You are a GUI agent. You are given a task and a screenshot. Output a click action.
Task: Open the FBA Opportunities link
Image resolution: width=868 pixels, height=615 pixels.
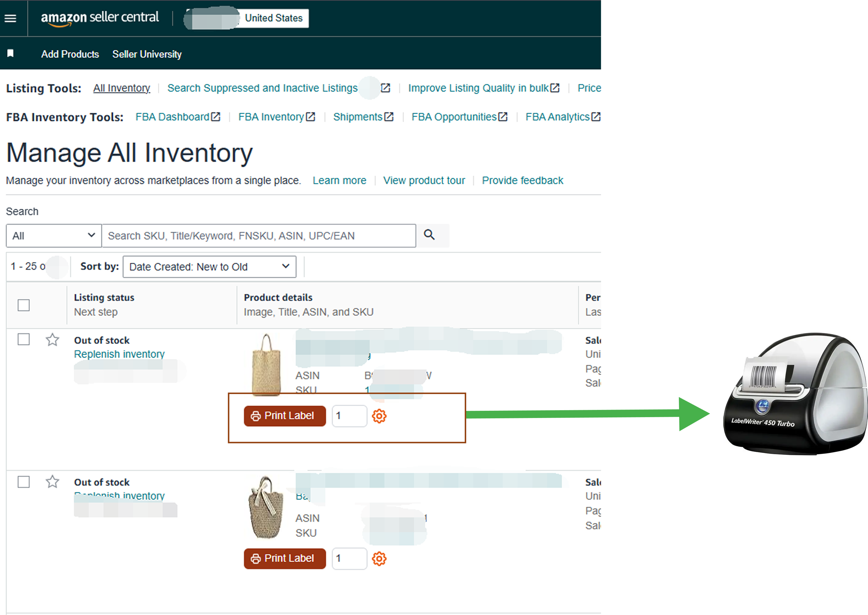point(454,117)
